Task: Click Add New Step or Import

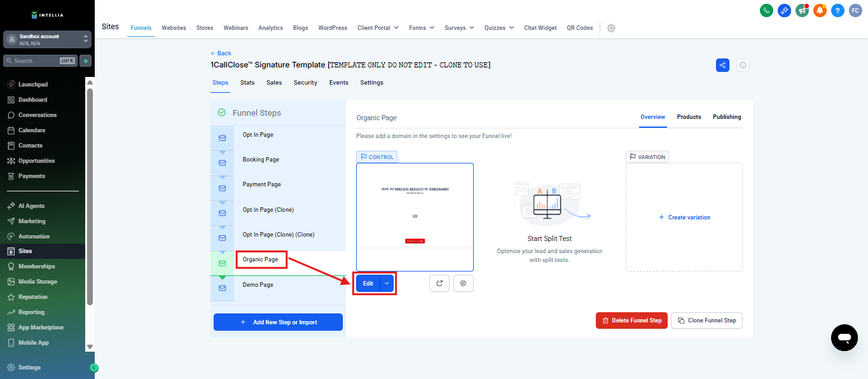Action: pyautogui.click(x=278, y=322)
